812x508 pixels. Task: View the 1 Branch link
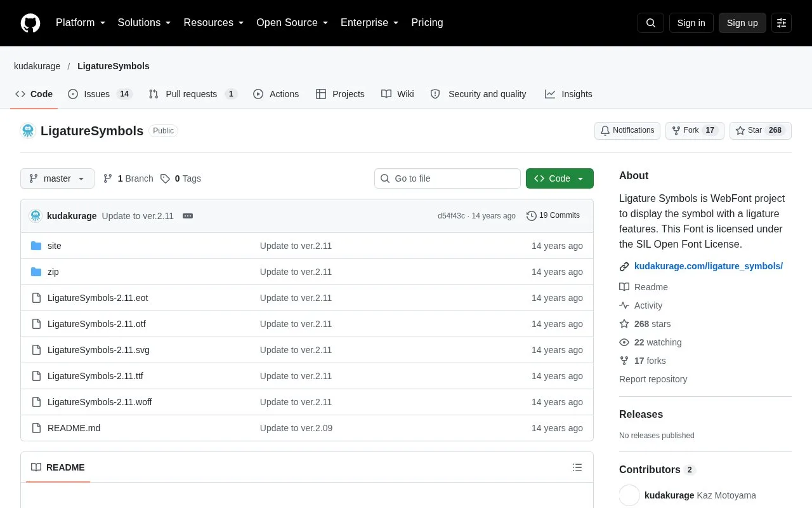click(x=128, y=178)
